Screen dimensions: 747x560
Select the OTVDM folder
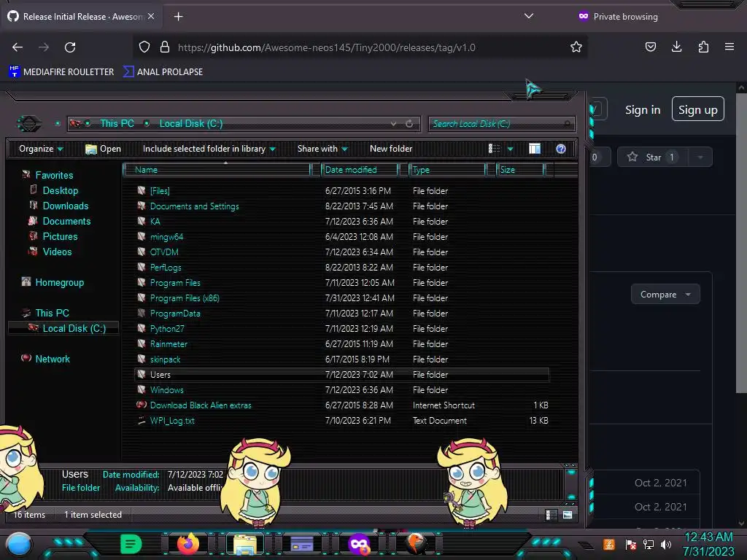[164, 252]
